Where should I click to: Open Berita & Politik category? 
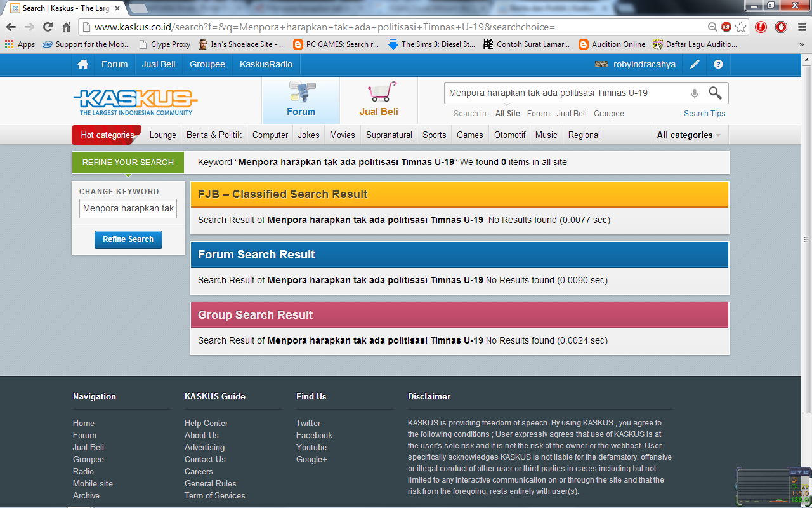pos(214,135)
